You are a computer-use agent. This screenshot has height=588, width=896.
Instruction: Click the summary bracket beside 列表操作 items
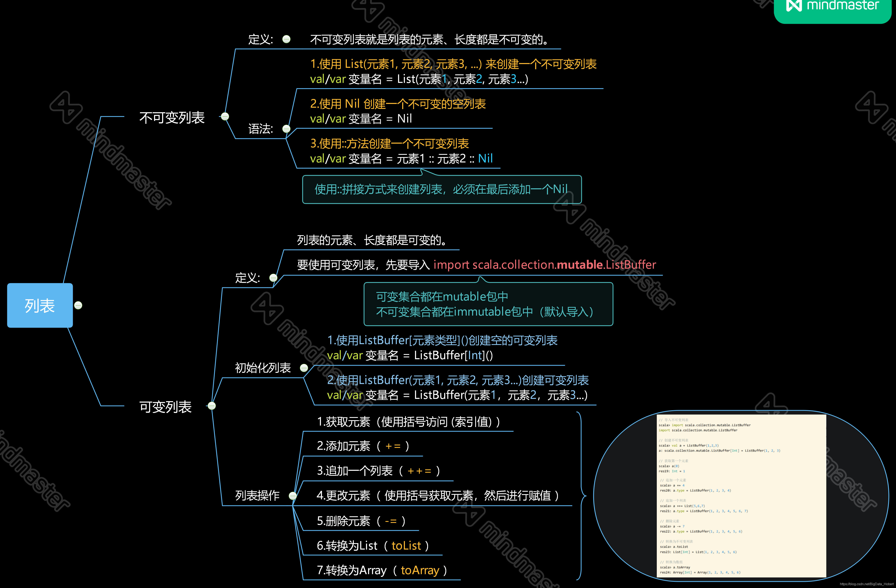coord(581,496)
